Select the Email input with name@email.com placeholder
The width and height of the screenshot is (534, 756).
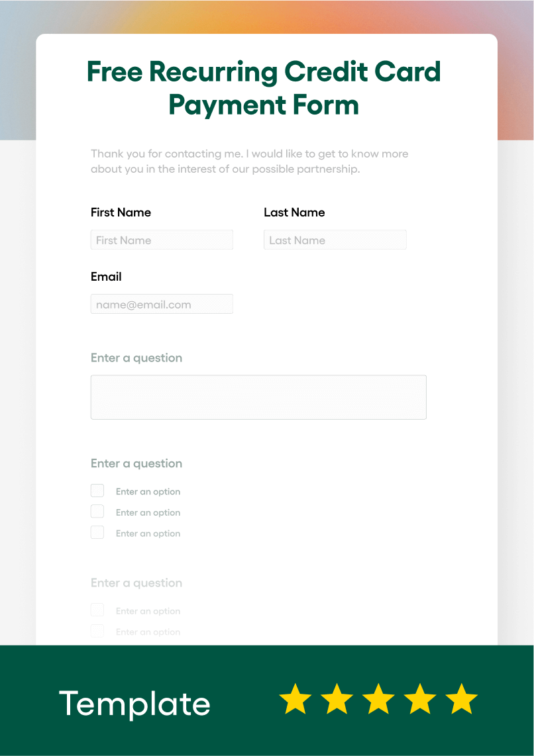pyautogui.click(x=162, y=304)
